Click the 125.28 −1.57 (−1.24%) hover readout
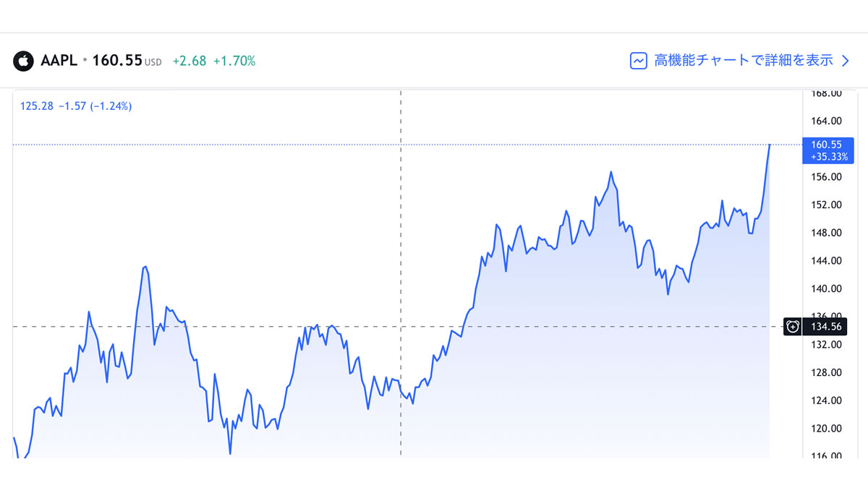Screen dimensions: 868x488 click(76, 106)
